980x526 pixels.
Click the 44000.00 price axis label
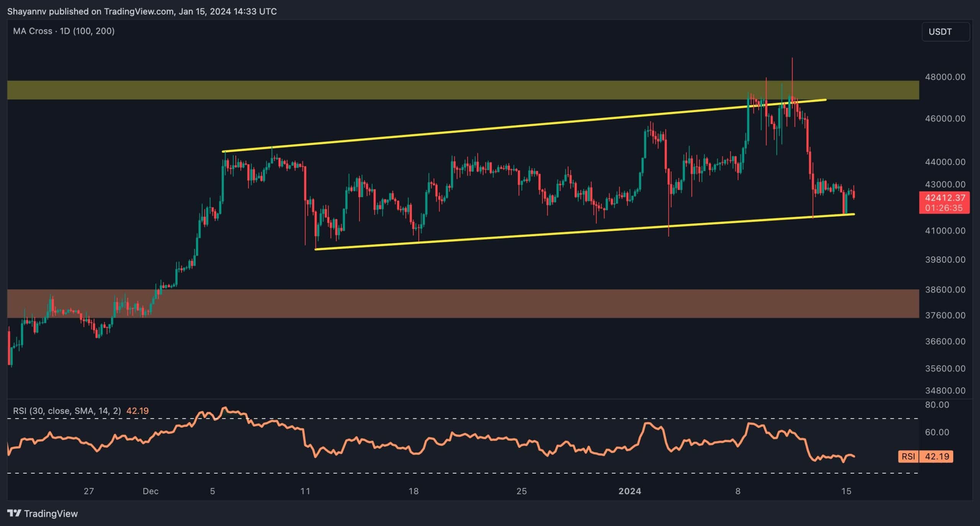(x=945, y=162)
